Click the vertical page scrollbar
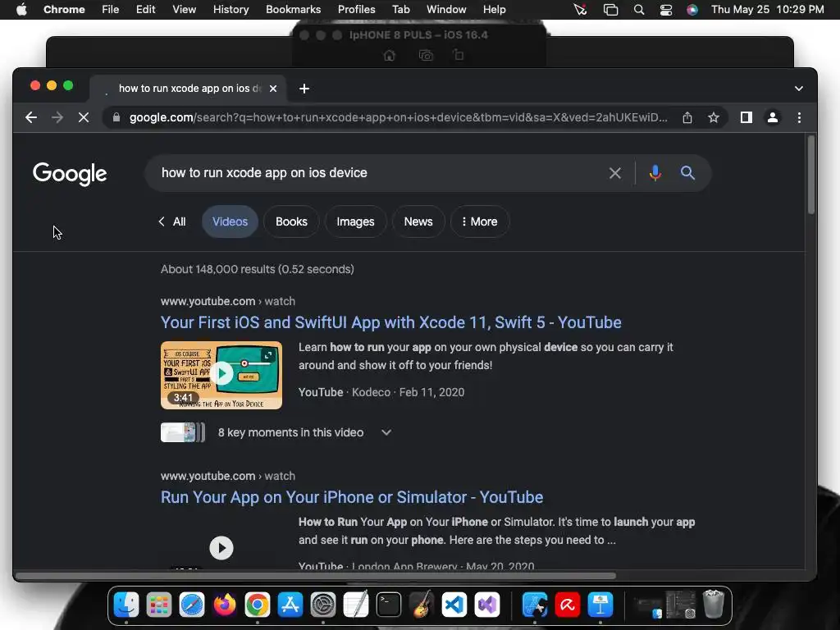This screenshot has width=840, height=630. [x=811, y=177]
